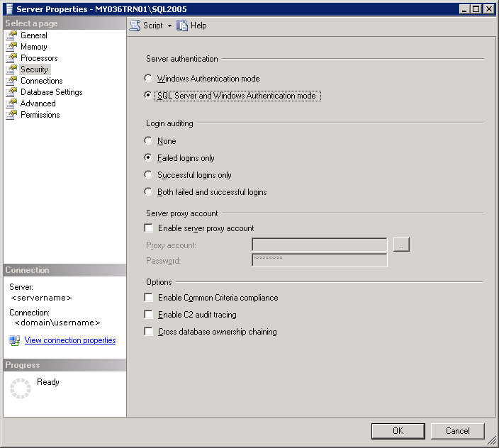Confirm with the OK button
Image resolution: width=499 pixels, height=448 pixels.
pos(398,431)
